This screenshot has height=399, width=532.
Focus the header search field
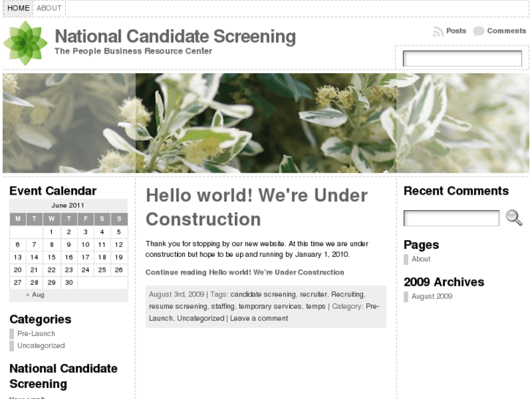tap(462, 59)
